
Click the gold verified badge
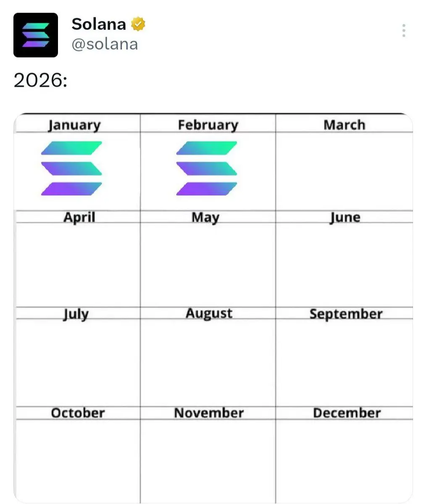[139, 24]
